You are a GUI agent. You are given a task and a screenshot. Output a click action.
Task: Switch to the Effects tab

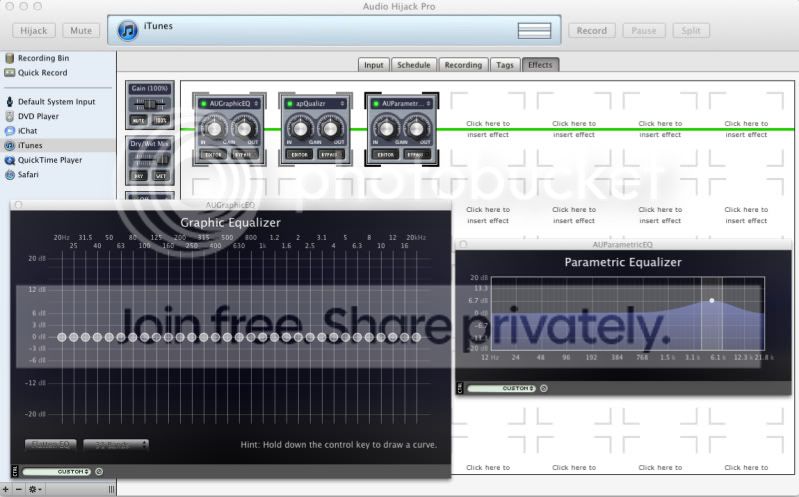point(540,65)
